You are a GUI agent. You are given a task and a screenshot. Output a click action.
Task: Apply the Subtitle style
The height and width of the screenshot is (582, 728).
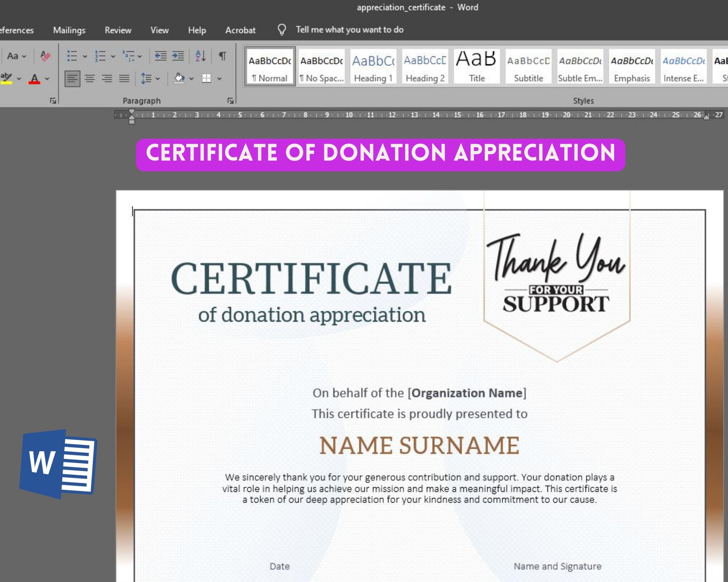[529, 66]
